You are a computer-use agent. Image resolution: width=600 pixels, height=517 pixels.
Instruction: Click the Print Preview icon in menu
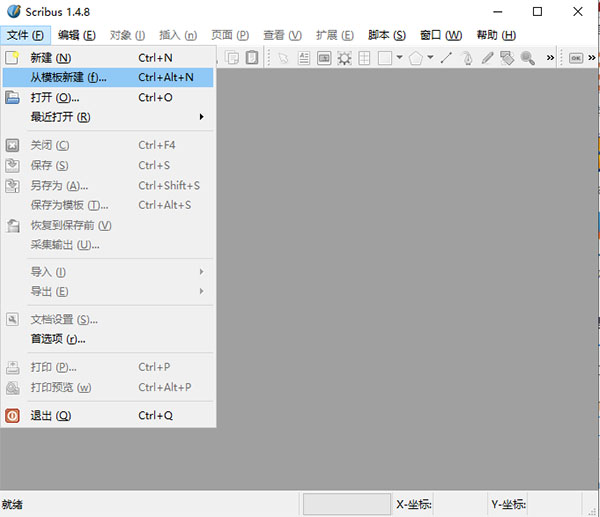click(x=13, y=388)
